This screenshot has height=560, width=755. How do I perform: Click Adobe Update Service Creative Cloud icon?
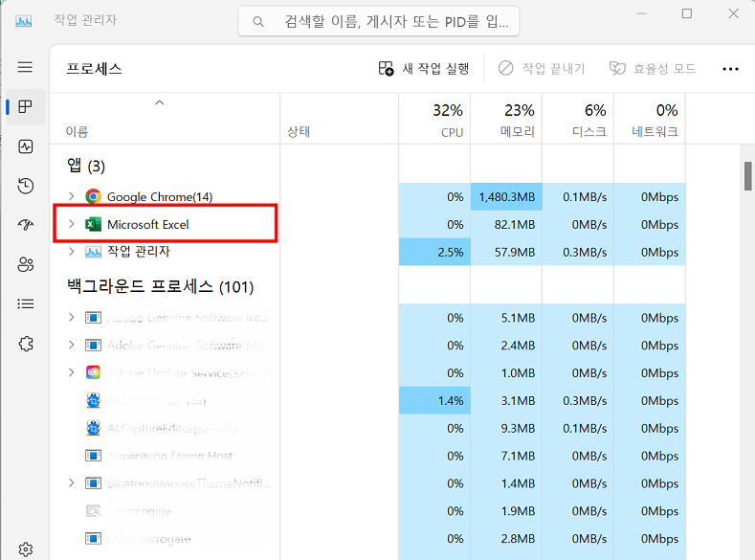pos(93,372)
